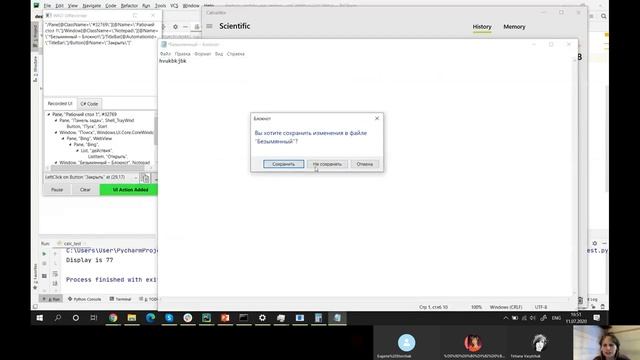Open Вид menu in Notepad
The height and width of the screenshot is (360, 640).
(219, 54)
